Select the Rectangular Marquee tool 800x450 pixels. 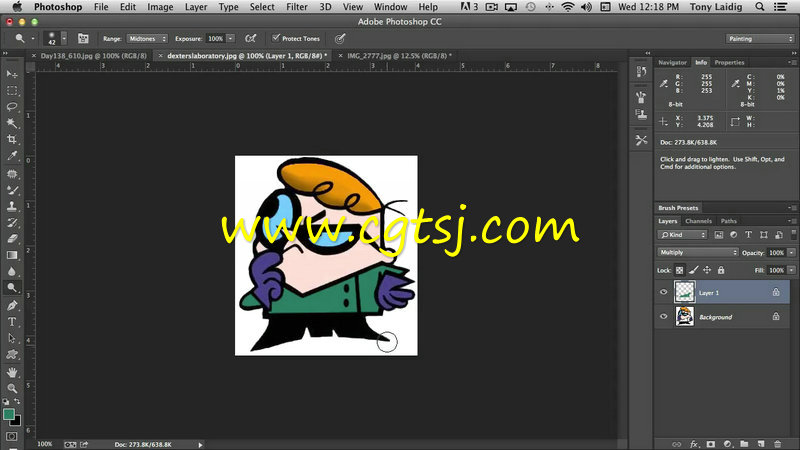coord(12,91)
